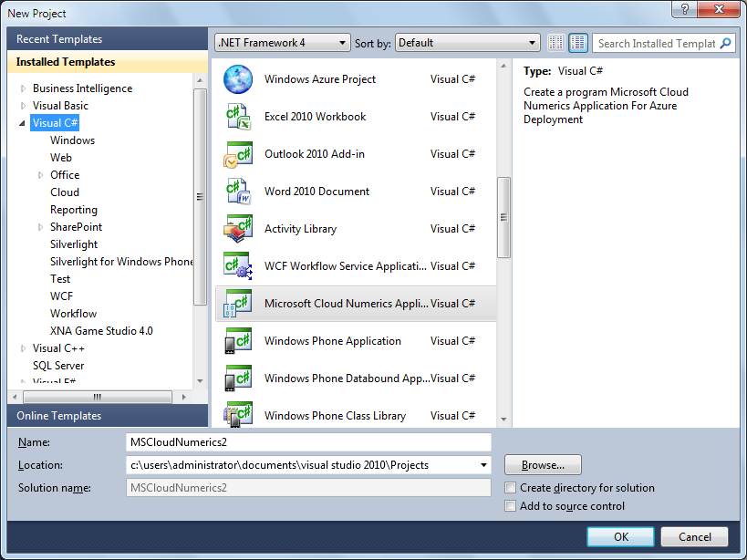Viewport: 747px width, 560px height.
Task: Expand the Visual C++ node
Action: (x=23, y=348)
